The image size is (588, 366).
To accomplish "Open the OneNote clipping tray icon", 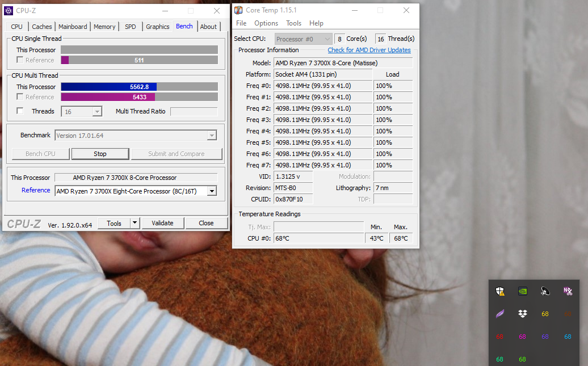I will point(568,291).
